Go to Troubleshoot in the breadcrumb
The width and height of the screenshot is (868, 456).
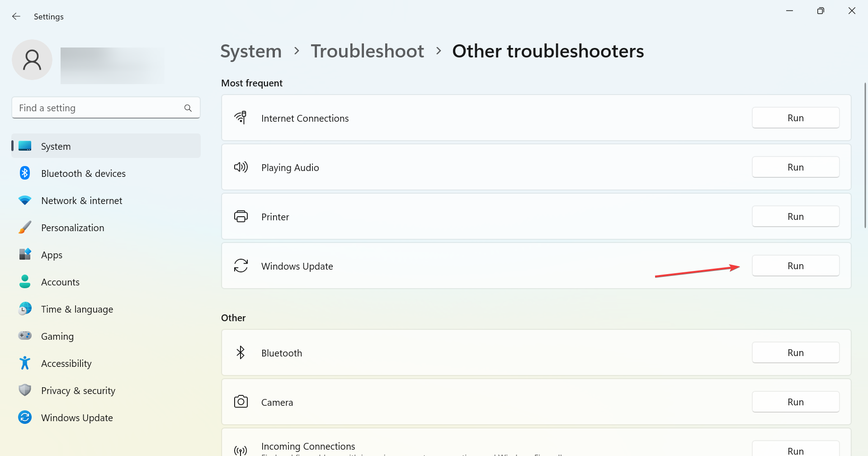click(x=368, y=51)
